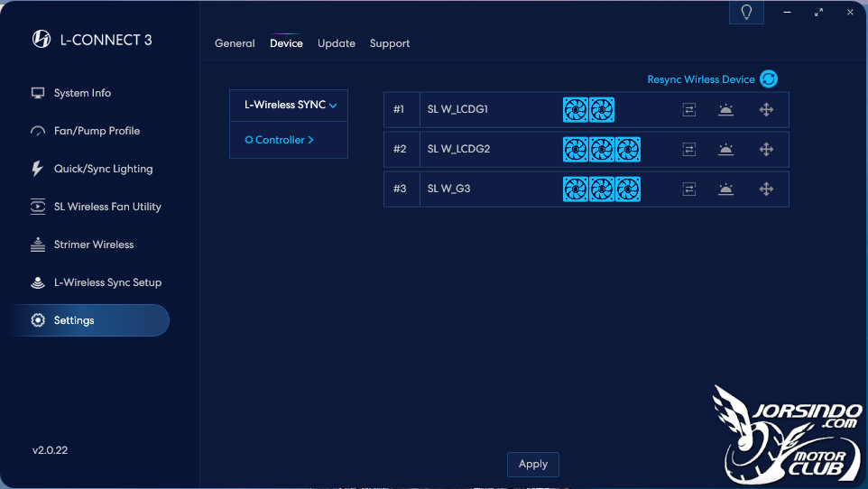Click the #1 row number
This screenshot has width=868, height=489.
[399, 109]
